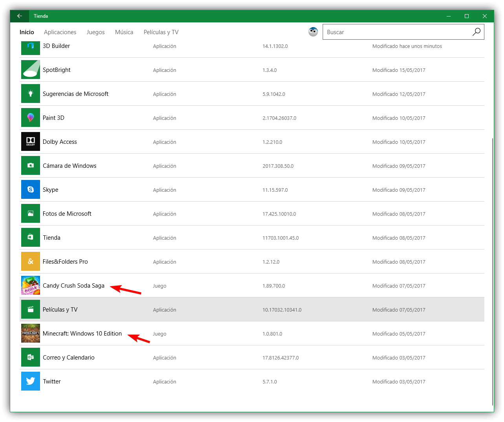
Task: Open the Inicio tab
Action: pos(27,32)
